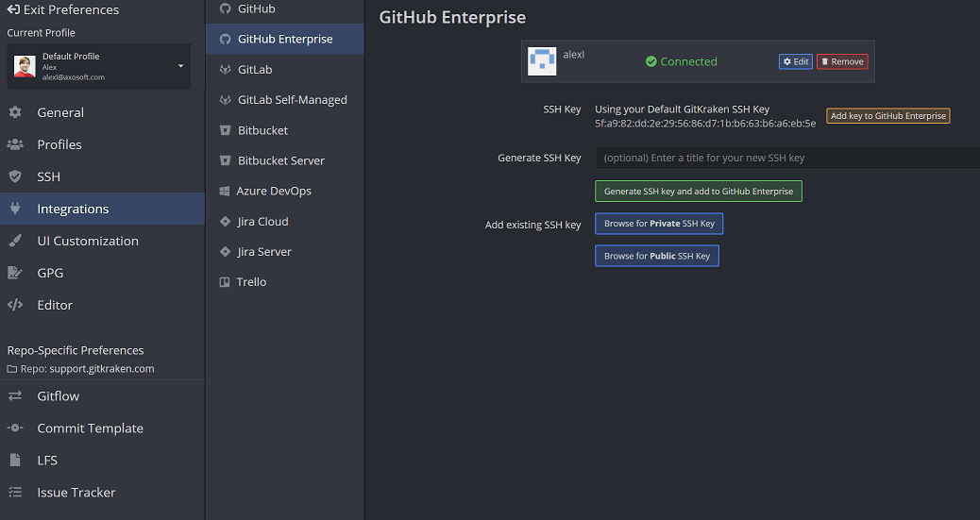Open the Integrations section
980x520 pixels.
click(x=73, y=209)
